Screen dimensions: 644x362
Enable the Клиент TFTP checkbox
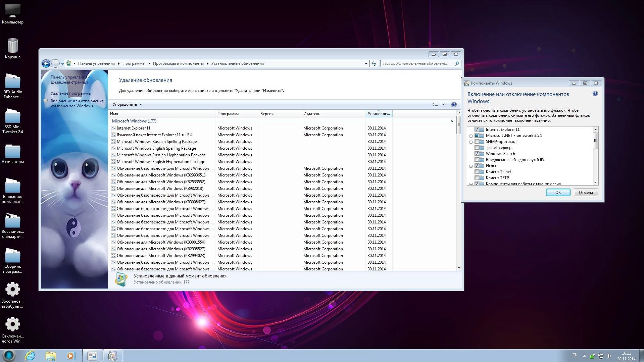coord(477,178)
